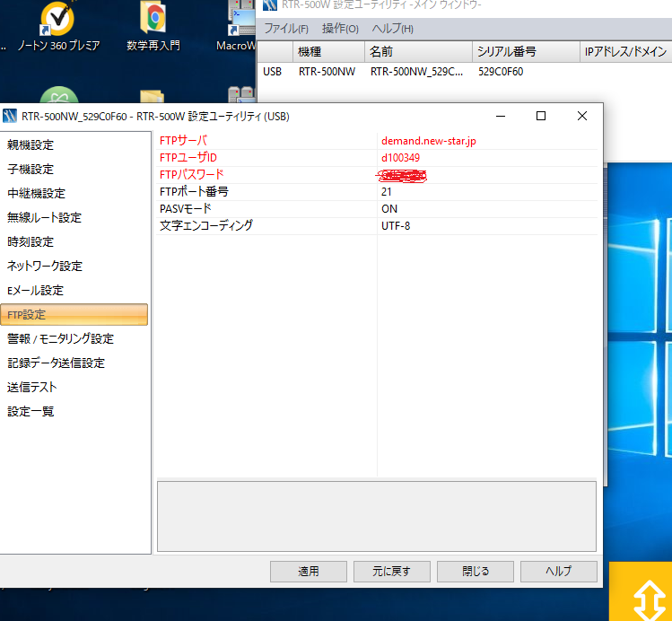Click the PASVモード label
This screenshot has height=621, width=672.
click(x=186, y=209)
